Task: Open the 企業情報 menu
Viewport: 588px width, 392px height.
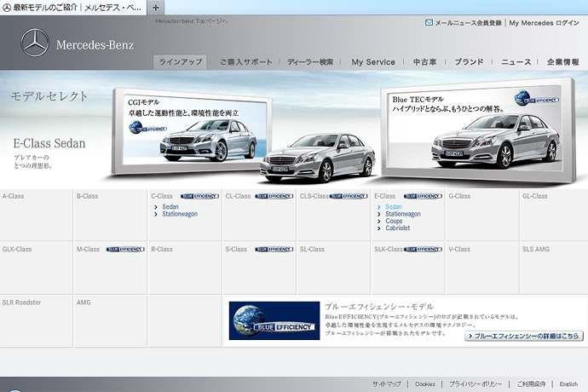Action: pos(563,62)
